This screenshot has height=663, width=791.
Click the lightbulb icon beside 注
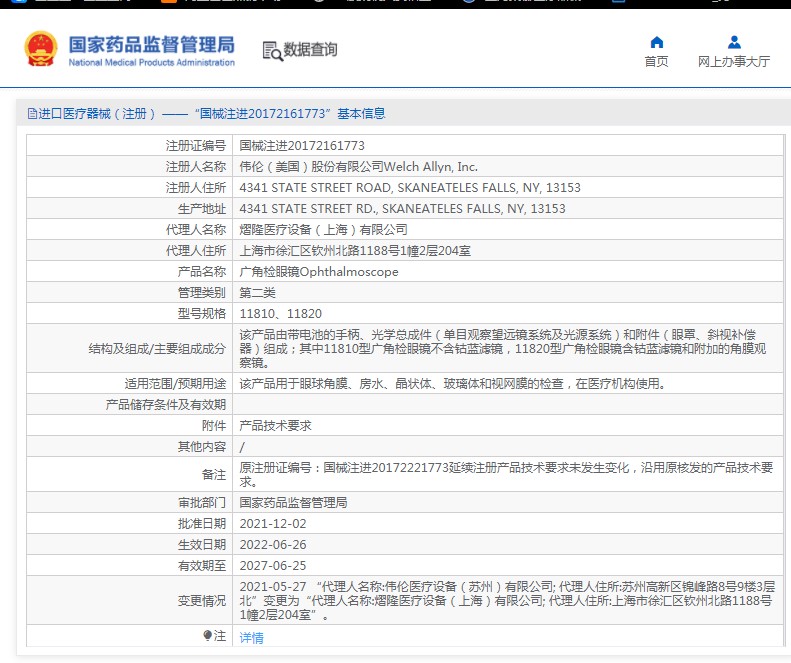[208, 636]
